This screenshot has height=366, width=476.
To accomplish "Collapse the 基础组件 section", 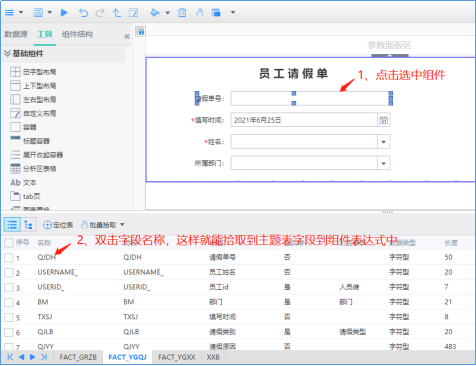I will pos(7,53).
